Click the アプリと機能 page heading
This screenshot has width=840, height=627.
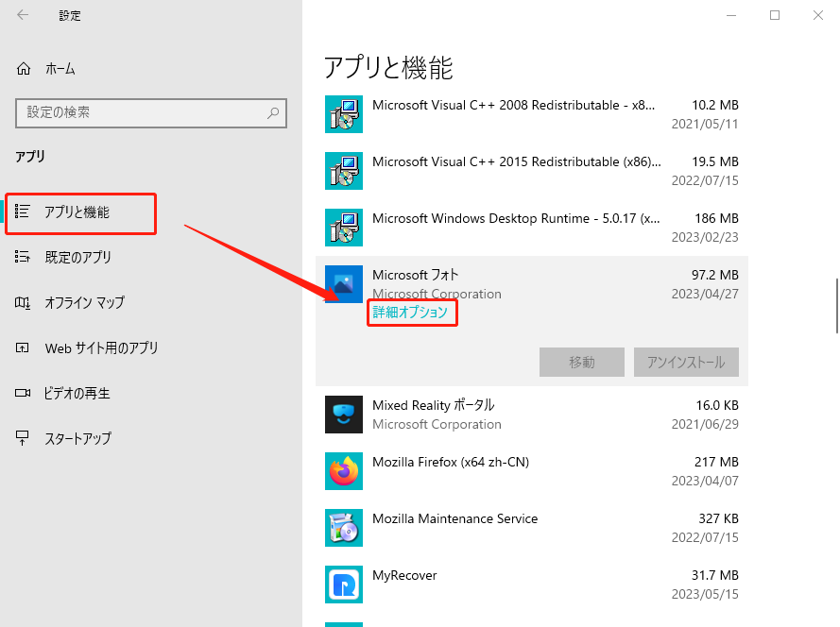click(x=389, y=68)
